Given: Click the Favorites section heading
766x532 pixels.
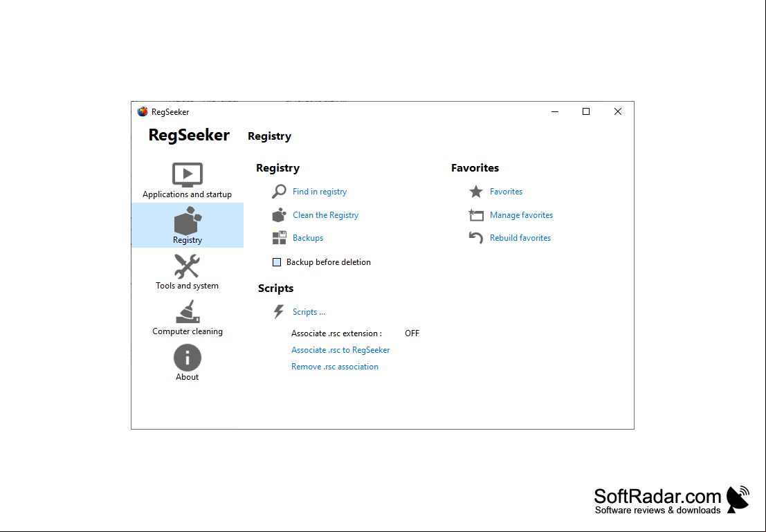Looking at the screenshot, I should pos(475,168).
